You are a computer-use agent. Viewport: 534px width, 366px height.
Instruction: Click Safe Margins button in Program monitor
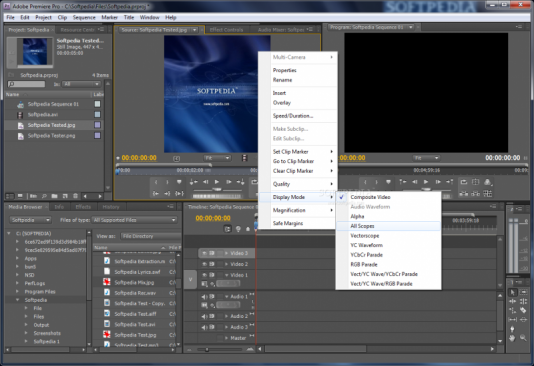475,182
